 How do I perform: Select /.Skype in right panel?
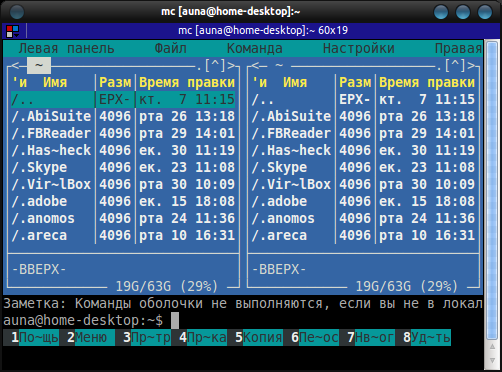coord(363,167)
